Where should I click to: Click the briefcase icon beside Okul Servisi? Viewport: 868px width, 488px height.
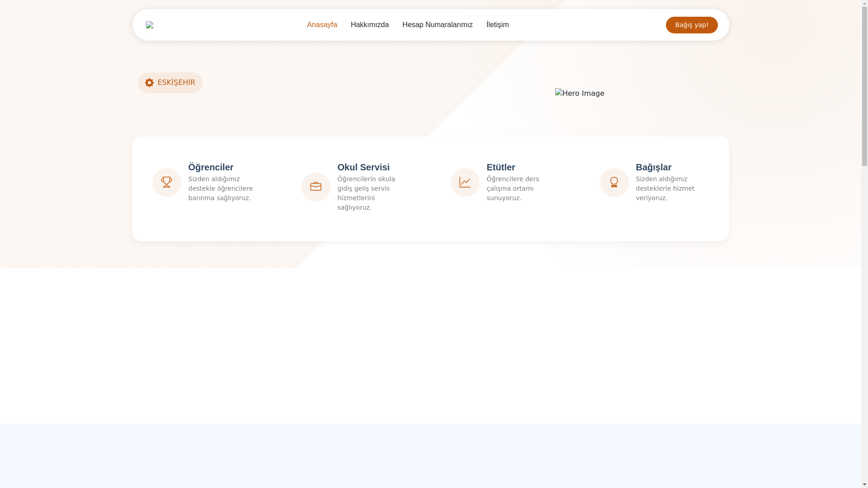[316, 187]
